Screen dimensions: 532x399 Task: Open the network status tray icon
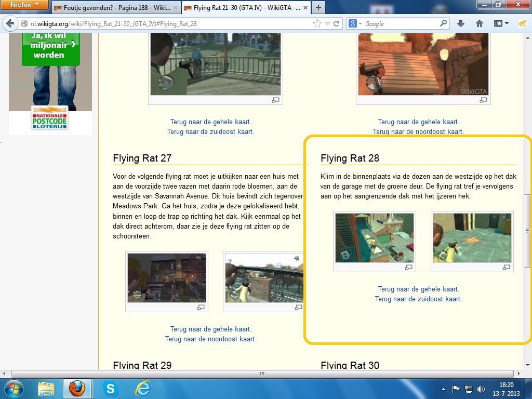469,389
